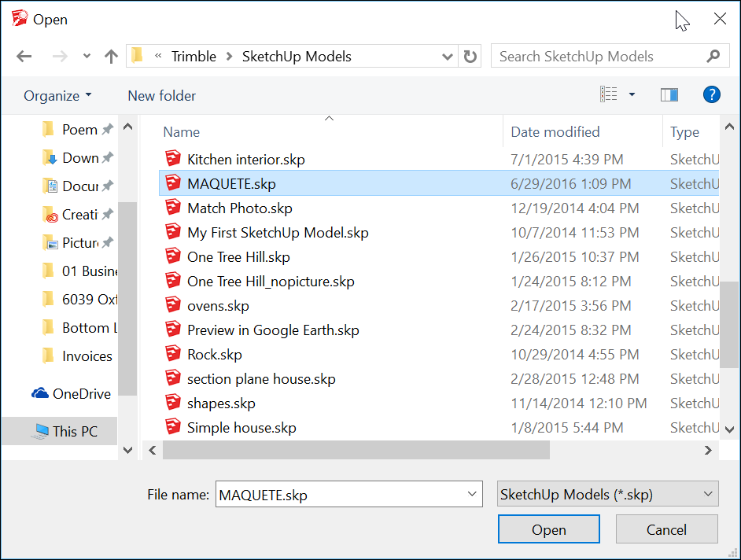This screenshot has height=560, width=741.
Task: Click New folder to create a folder
Action: click(x=160, y=95)
